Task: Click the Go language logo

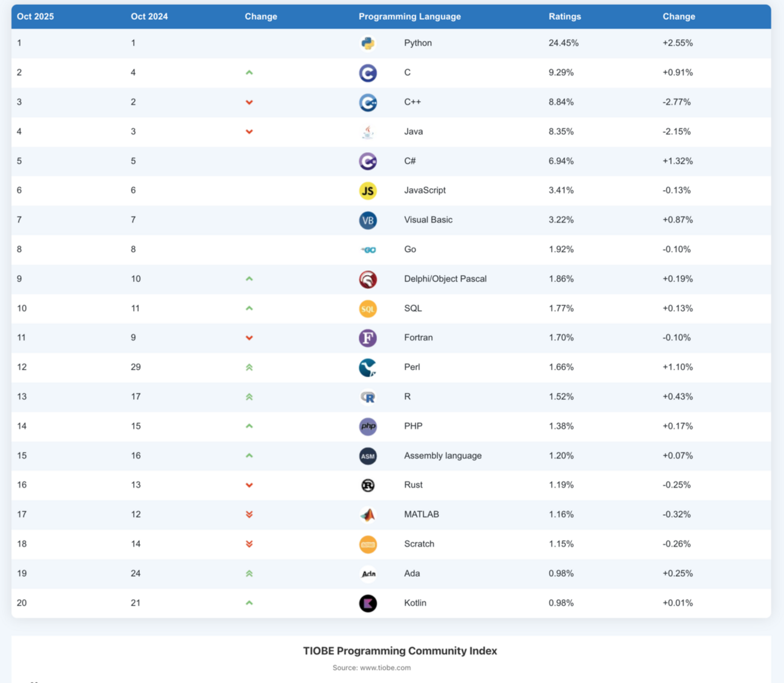Action: (368, 250)
